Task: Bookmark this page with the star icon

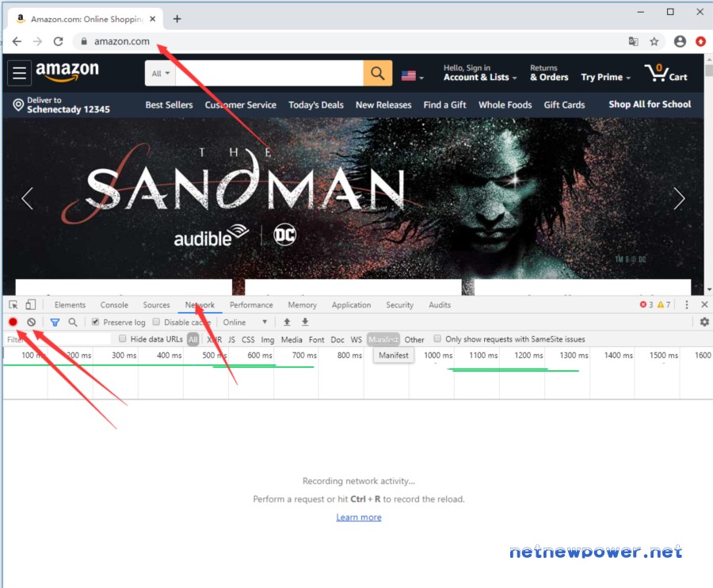Action: [x=654, y=41]
